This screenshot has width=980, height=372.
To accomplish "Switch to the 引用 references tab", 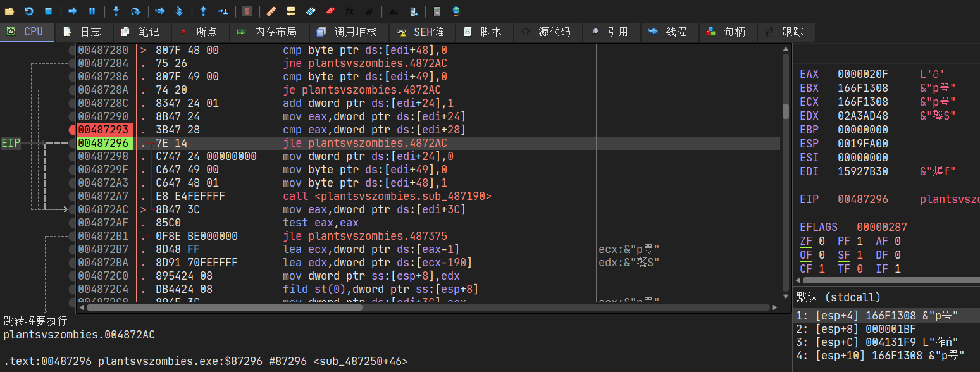I will point(611,32).
